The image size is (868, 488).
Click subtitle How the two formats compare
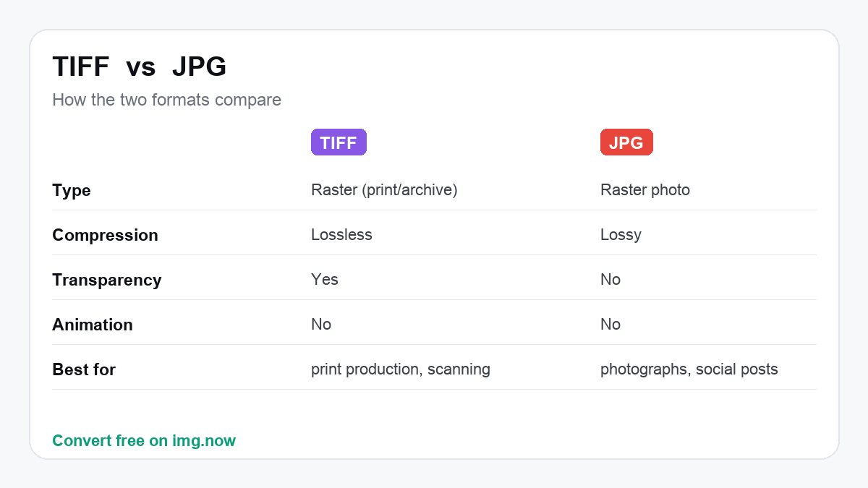tap(166, 100)
